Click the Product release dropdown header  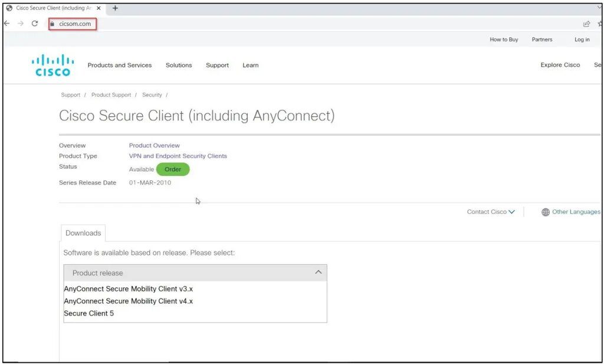click(x=195, y=273)
